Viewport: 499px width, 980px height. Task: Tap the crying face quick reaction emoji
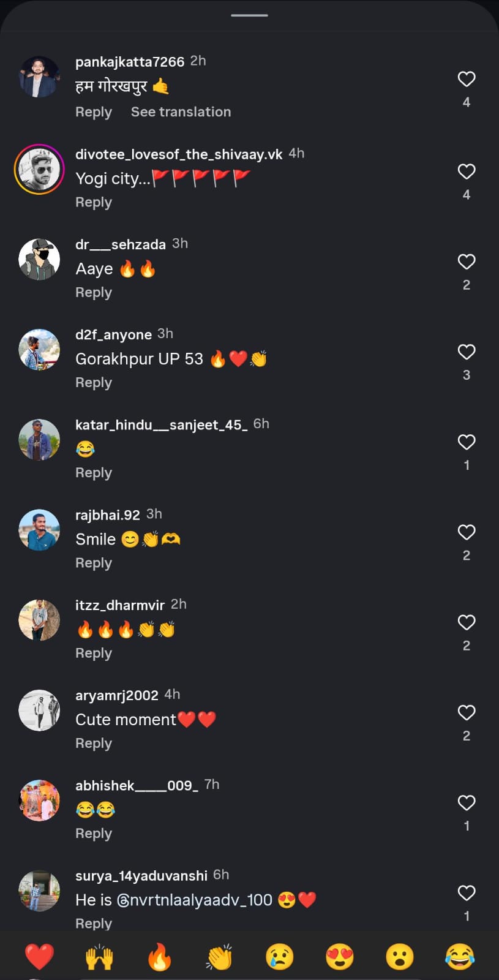pyautogui.click(x=279, y=957)
